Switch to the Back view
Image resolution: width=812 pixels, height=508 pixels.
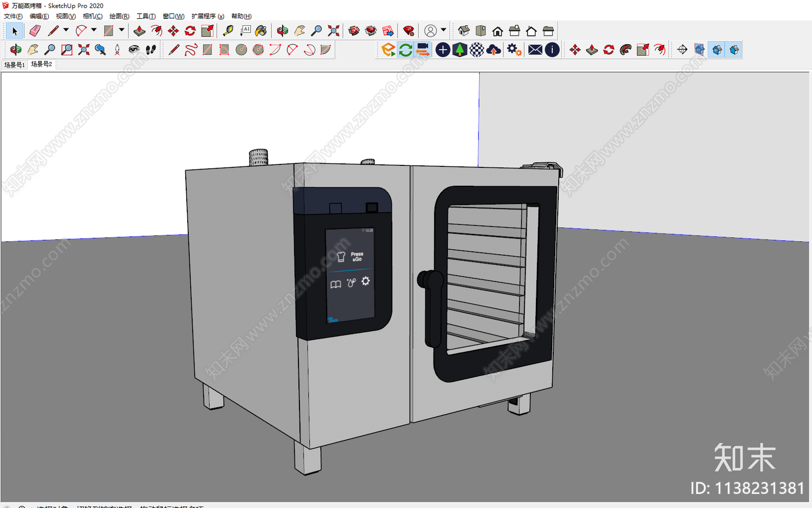tap(531, 31)
